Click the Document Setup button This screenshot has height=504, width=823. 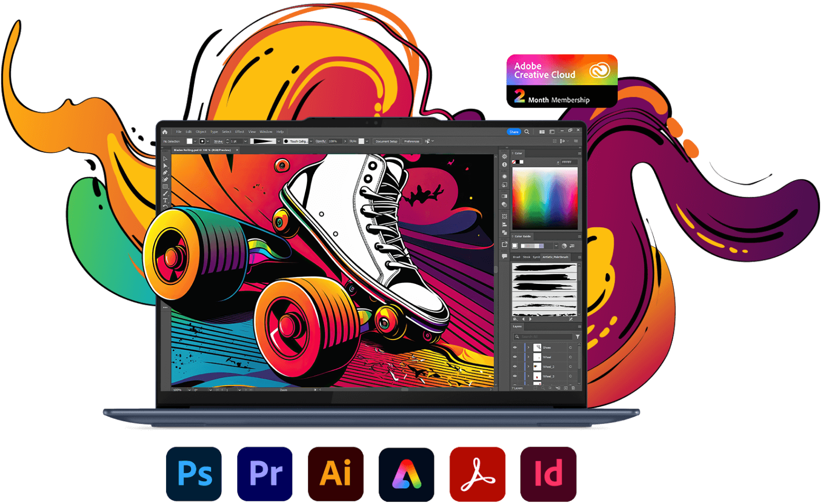coord(386,141)
